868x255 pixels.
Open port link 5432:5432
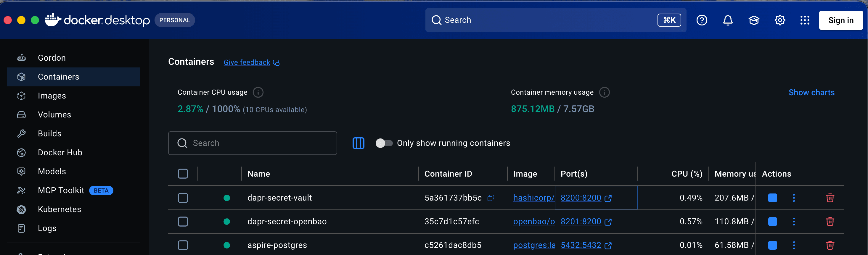(x=586, y=245)
